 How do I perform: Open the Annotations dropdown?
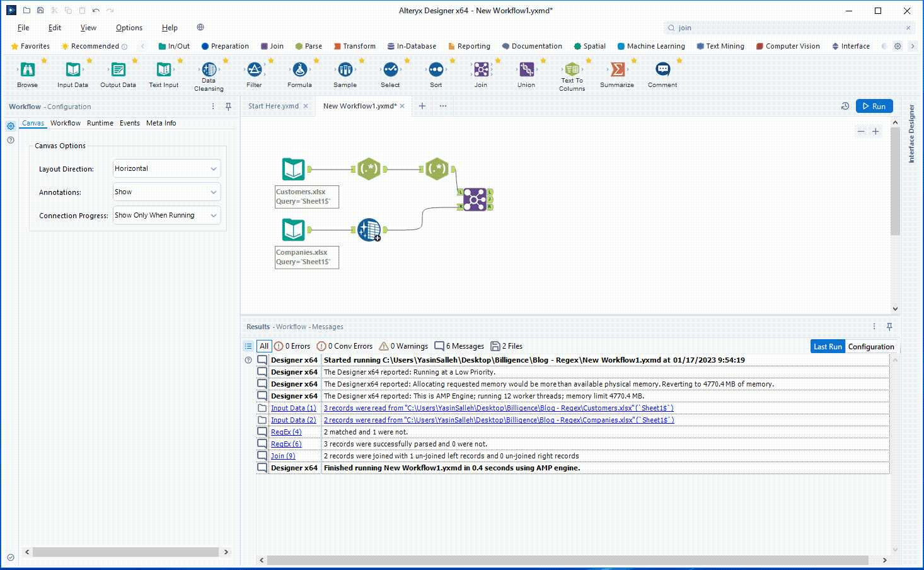[166, 192]
